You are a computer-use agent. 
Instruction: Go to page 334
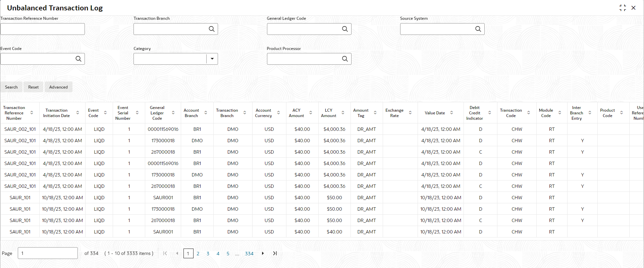click(249, 254)
